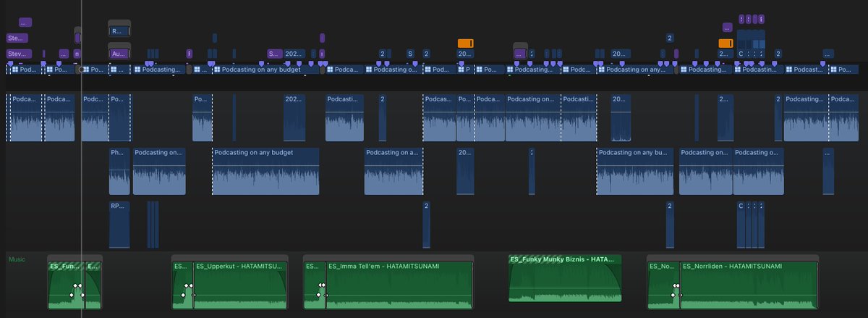Select the "202..." audio waveform clip
Image resolution: width=868 pixels, height=318 pixels.
pos(294,117)
